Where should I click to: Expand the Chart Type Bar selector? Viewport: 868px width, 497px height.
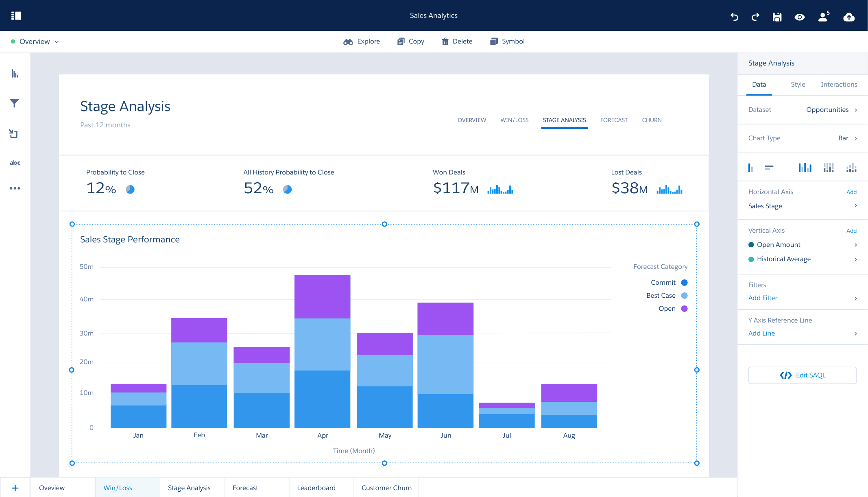803,138
